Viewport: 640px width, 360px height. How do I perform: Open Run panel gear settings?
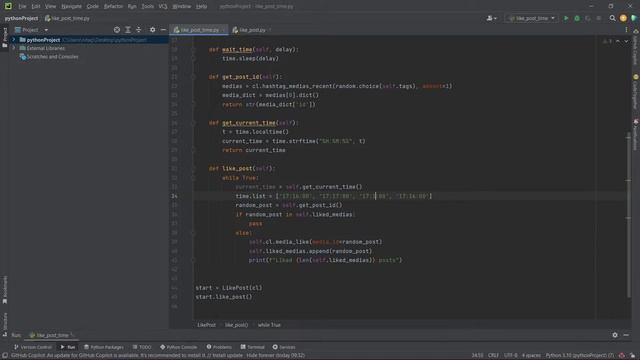coord(615,335)
